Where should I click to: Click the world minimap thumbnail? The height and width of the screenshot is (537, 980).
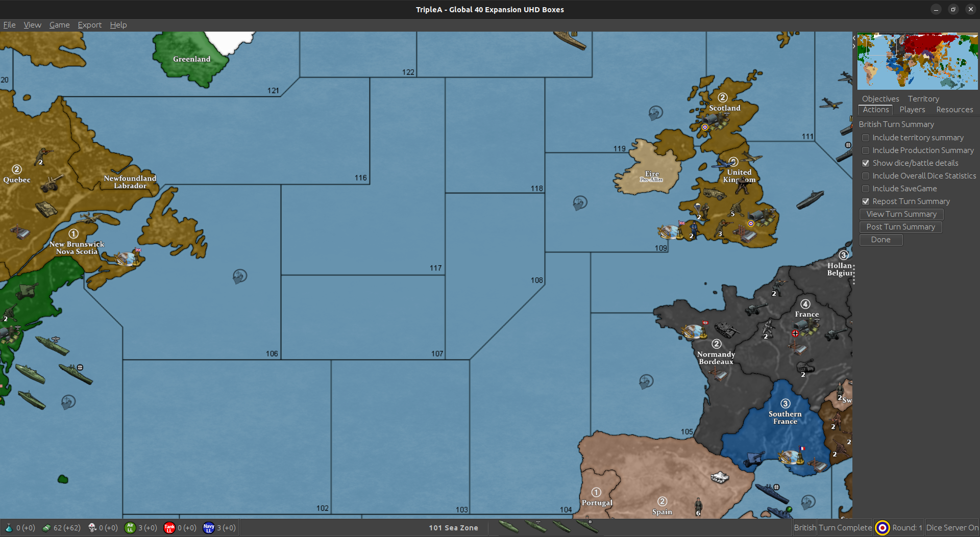[x=917, y=61]
